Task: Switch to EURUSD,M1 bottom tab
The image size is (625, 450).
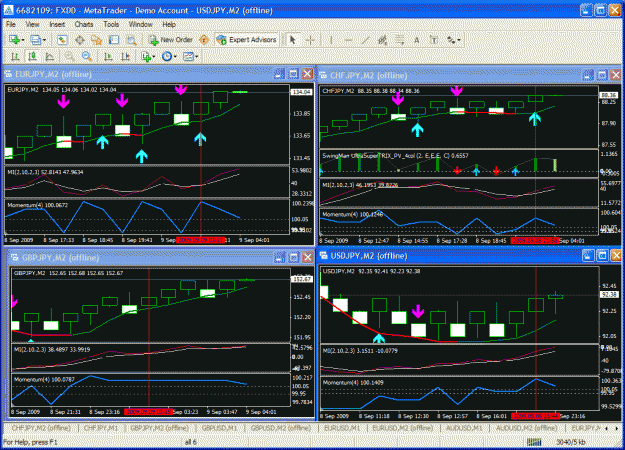Action: (342, 428)
